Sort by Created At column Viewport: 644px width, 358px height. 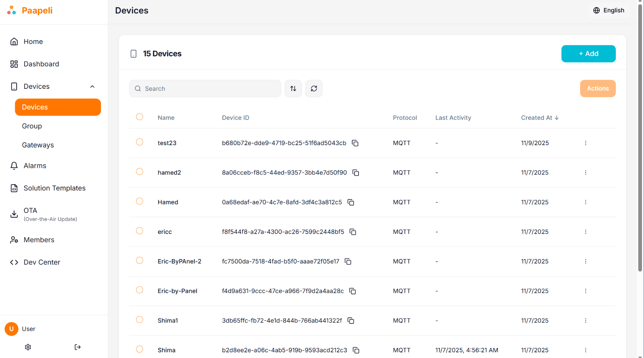click(x=539, y=118)
